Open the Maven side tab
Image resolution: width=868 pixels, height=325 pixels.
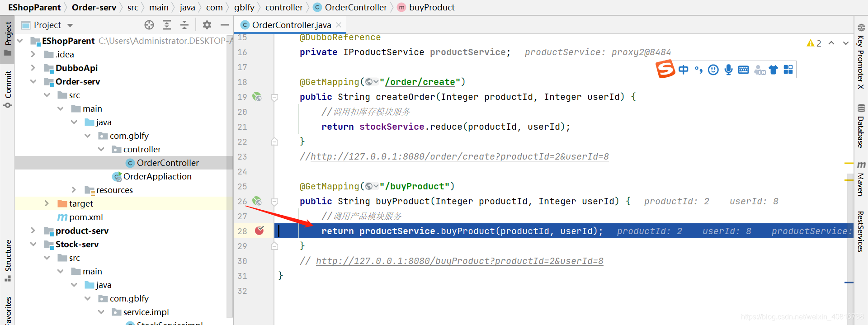[861, 178]
